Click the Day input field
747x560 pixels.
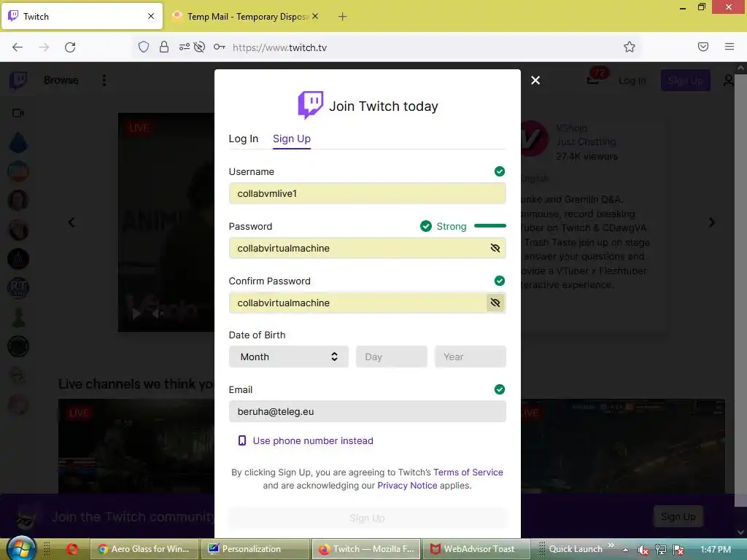tap(392, 357)
